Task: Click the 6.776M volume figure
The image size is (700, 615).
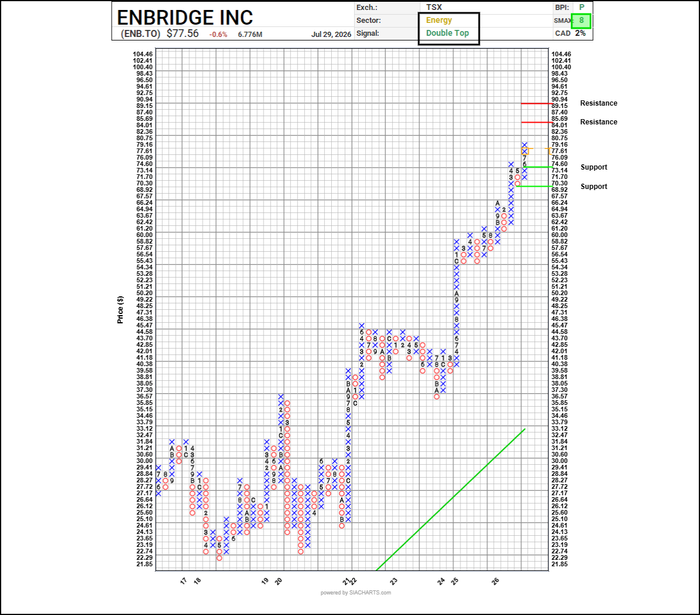Action: tap(250, 35)
